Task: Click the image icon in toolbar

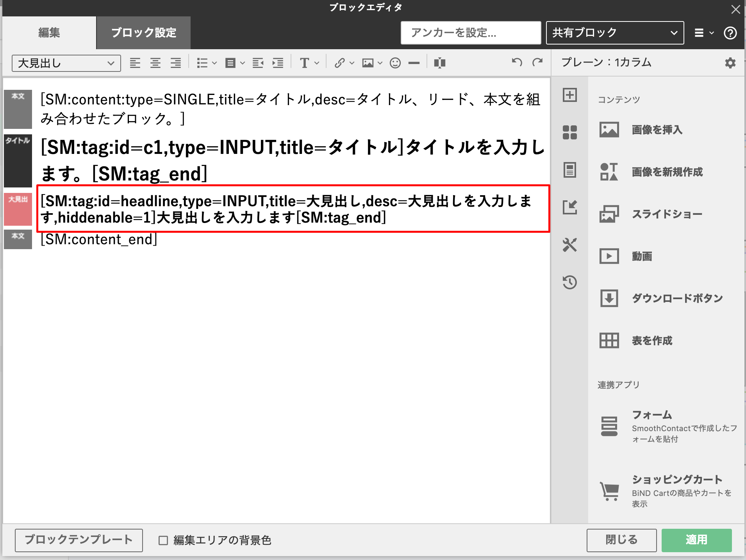Action: [368, 63]
